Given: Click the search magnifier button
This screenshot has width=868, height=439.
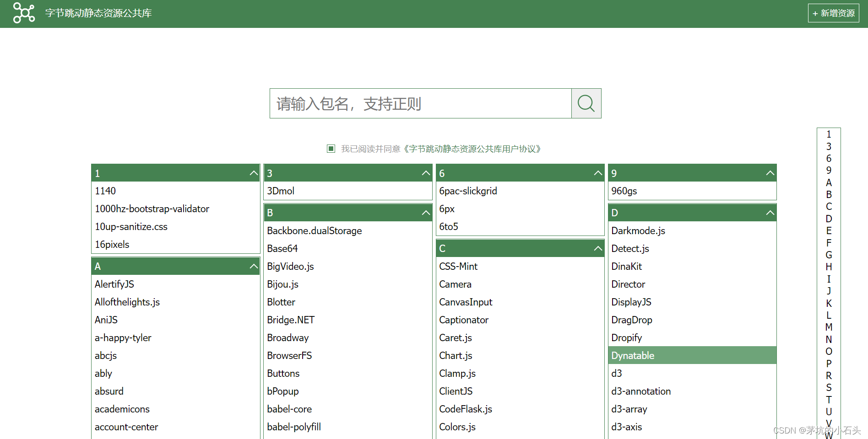Looking at the screenshot, I should [586, 103].
